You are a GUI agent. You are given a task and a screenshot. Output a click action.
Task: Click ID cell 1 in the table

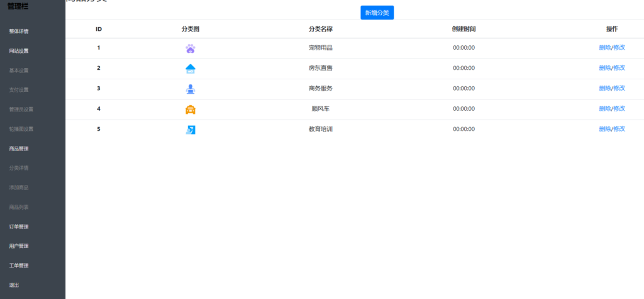(99, 48)
